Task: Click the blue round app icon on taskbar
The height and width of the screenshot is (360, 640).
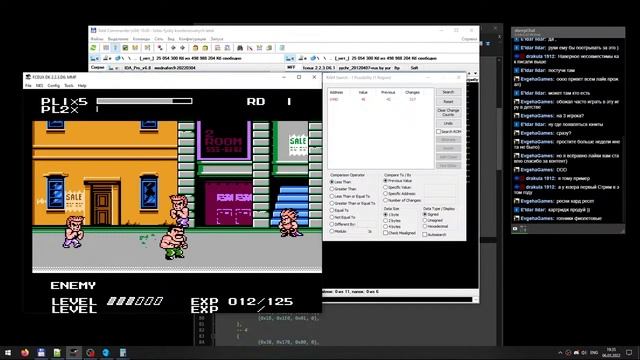Action: point(106,353)
